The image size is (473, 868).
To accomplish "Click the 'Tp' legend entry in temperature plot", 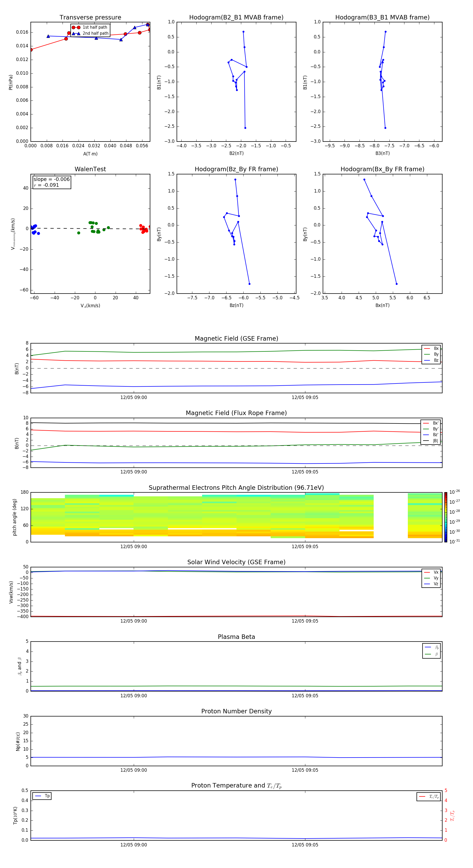I will pyautogui.click(x=42, y=796).
